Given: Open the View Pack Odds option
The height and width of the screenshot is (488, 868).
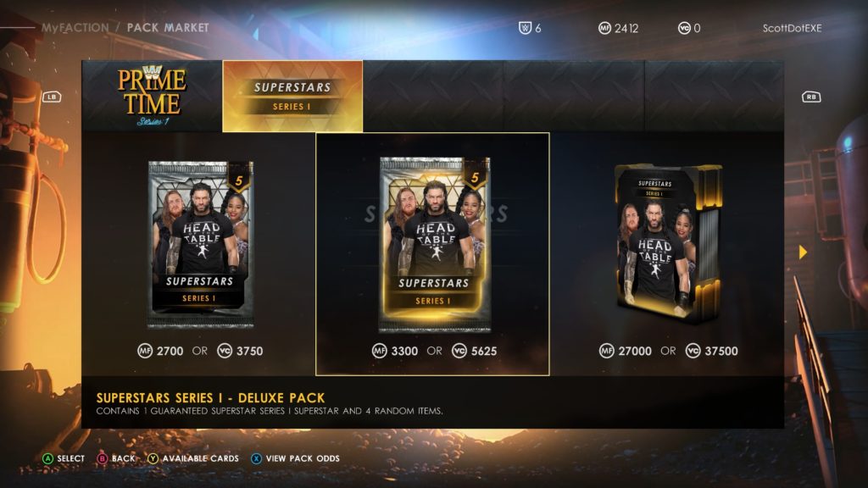Looking at the screenshot, I should tap(303, 458).
